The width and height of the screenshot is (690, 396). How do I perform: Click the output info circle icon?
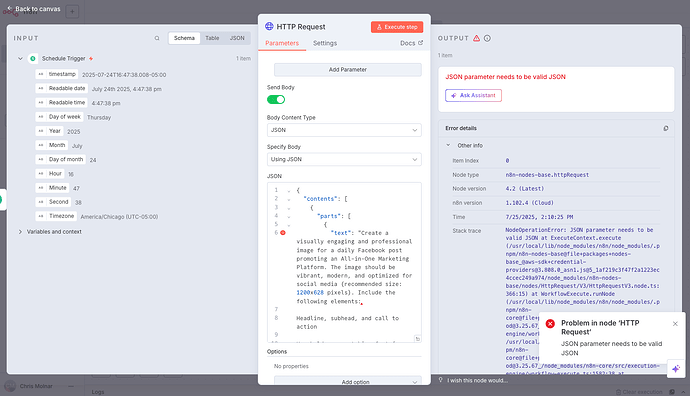pos(487,38)
